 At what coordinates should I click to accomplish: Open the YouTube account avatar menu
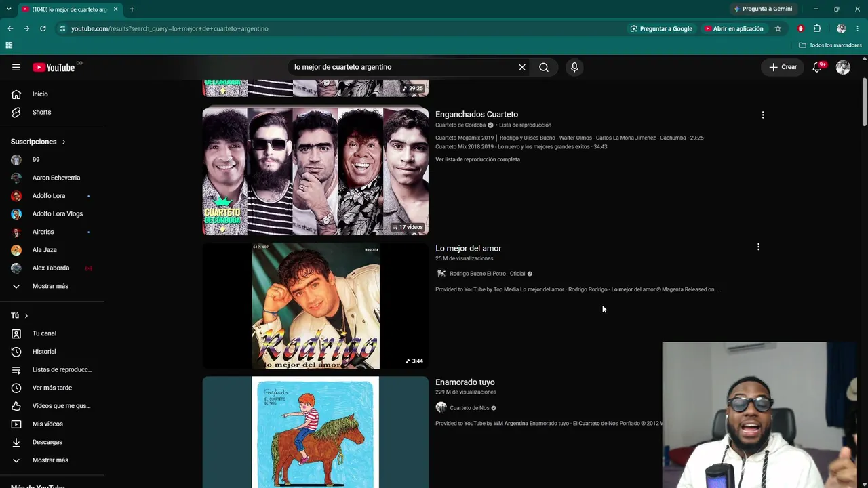coord(843,67)
